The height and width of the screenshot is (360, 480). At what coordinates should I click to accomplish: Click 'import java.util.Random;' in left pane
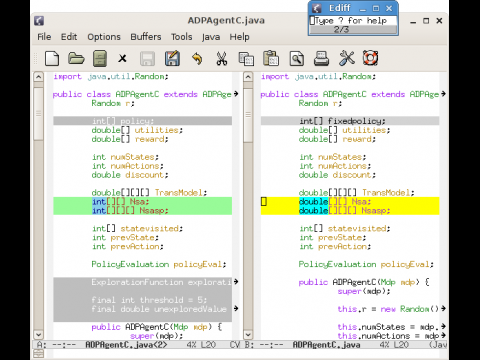point(111,77)
